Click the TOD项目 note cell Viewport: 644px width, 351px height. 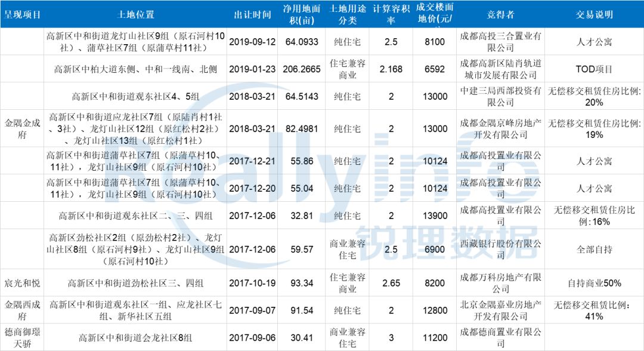(594, 69)
